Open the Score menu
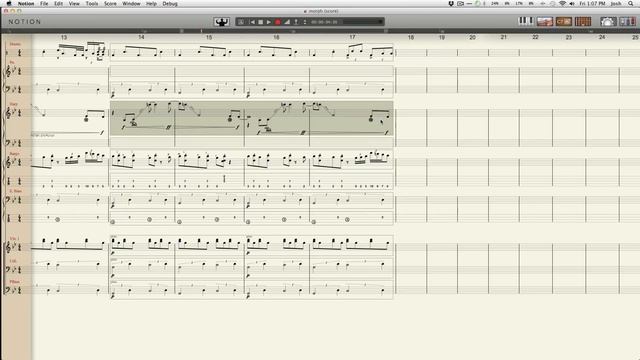The image size is (640, 360). 110,4
